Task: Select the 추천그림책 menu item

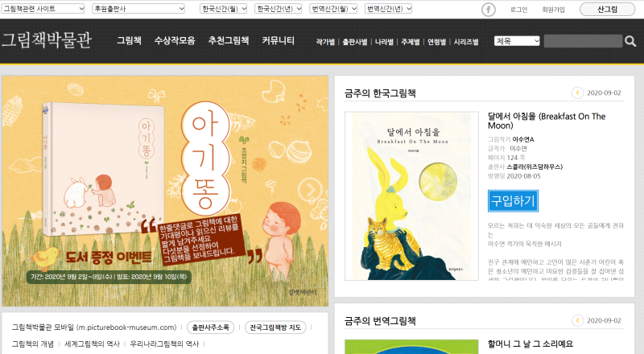Action: 229,40
